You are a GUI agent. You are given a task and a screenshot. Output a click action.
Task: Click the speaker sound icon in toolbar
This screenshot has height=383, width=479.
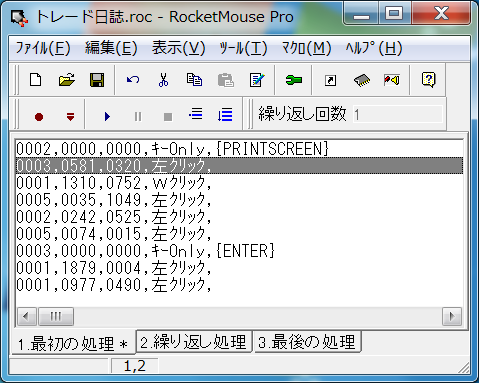click(392, 80)
